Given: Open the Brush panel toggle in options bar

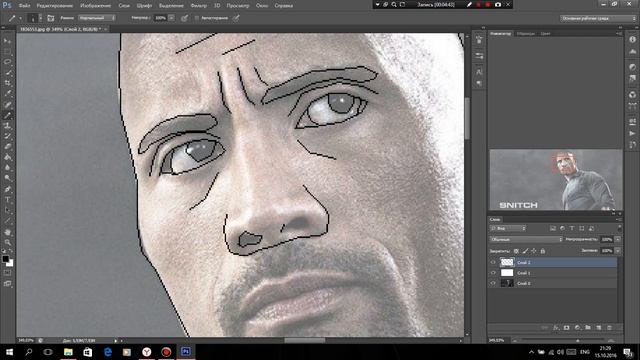Looking at the screenshot, I should click(51, 18).
